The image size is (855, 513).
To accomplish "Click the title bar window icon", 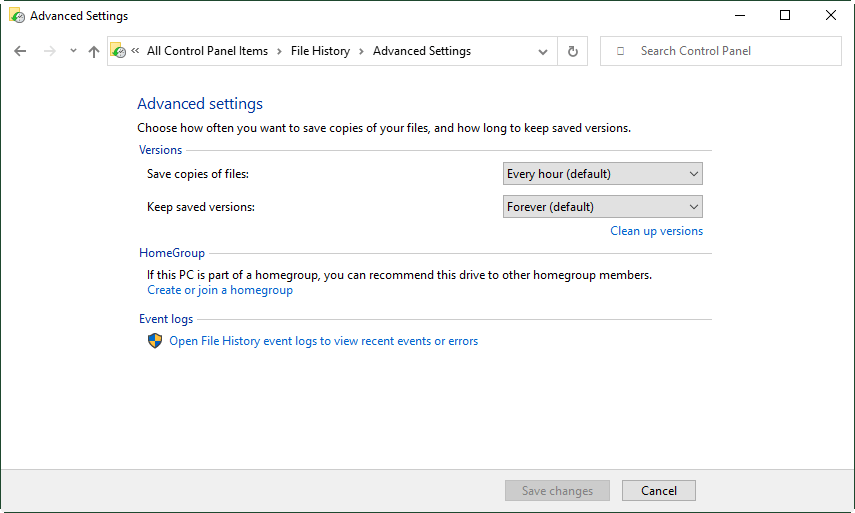I will pos(15,16).
